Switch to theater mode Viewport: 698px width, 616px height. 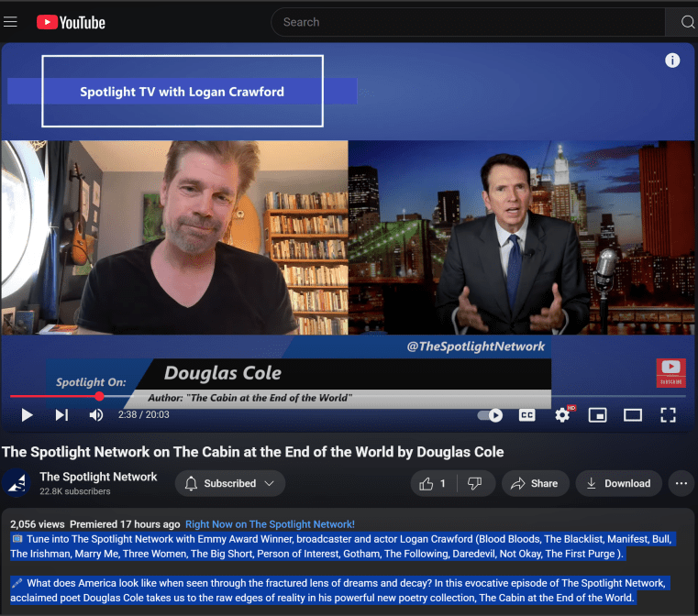click(x=633, y=415)
